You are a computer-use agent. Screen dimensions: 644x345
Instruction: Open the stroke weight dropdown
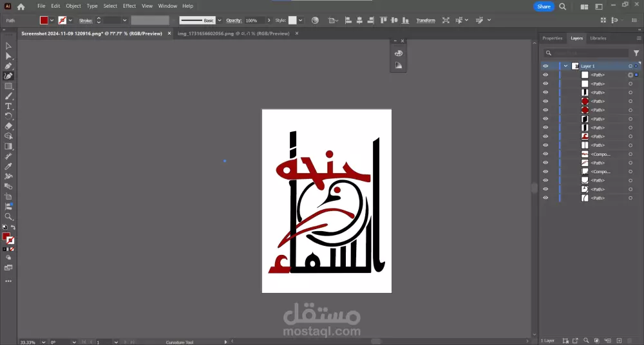124,20
